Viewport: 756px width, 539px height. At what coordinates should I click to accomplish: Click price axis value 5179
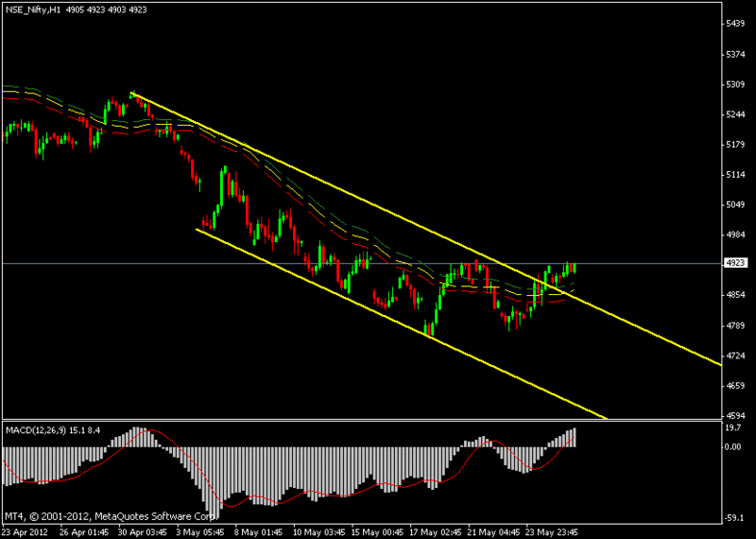735,145
